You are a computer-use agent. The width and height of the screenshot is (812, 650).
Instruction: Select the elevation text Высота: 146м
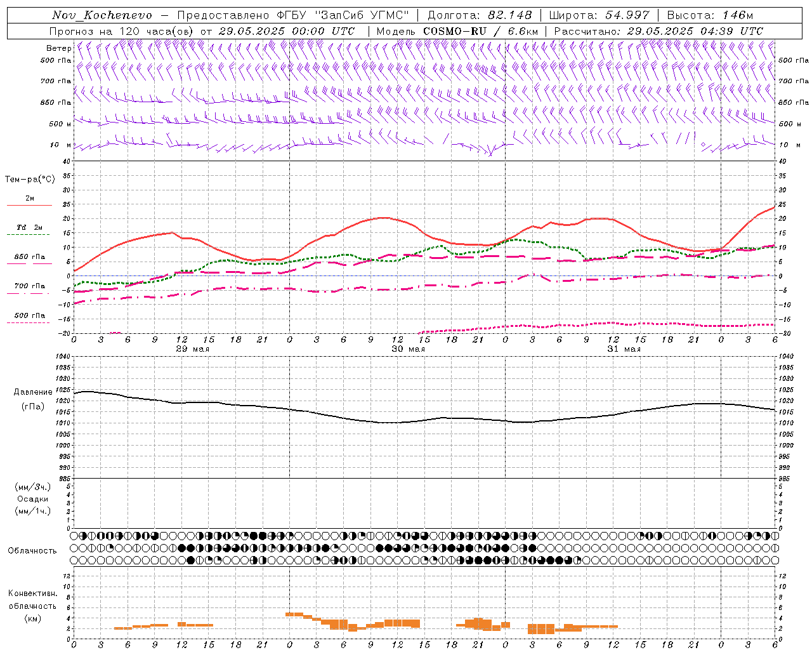point(710,15)
